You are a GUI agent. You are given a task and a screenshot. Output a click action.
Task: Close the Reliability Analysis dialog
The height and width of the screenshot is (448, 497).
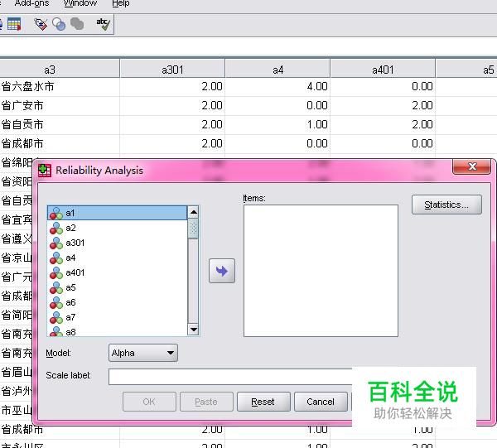[472, 166]
